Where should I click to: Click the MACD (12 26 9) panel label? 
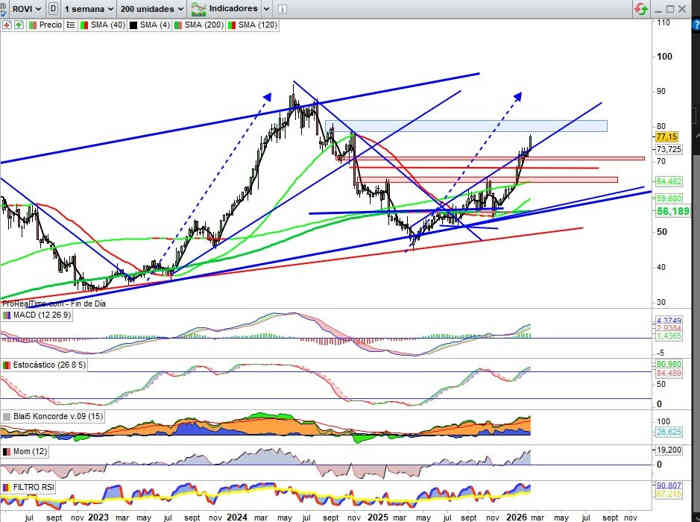pyautogui.click(x=40, y=315)
